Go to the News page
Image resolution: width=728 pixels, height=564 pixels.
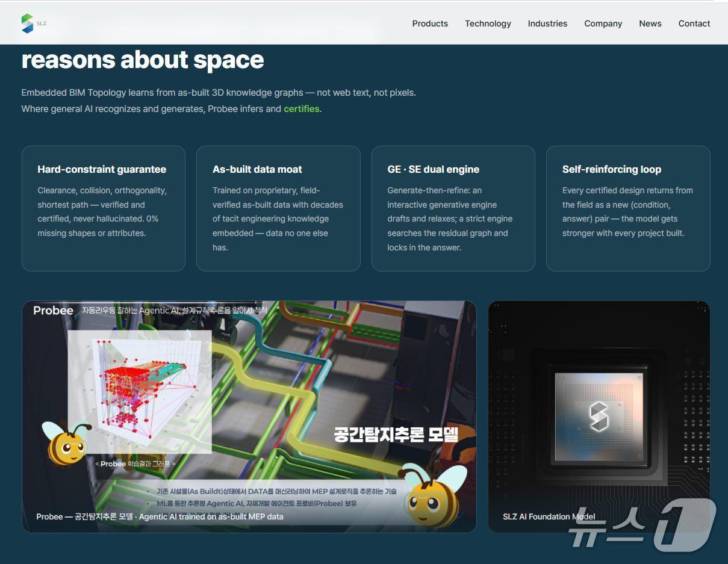pos(650,23)
